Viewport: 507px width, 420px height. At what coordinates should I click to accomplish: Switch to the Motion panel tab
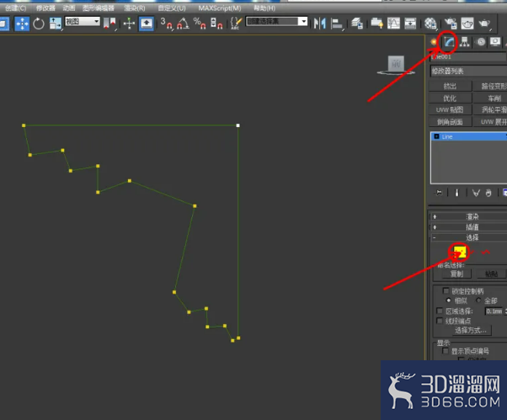pyautogui.click(x=481, y=42)
